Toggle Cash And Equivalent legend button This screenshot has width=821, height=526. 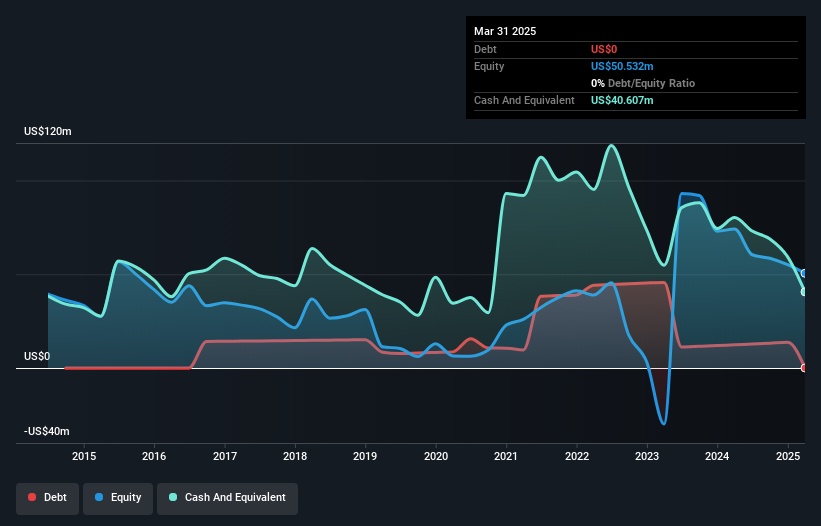coord(227,498)
